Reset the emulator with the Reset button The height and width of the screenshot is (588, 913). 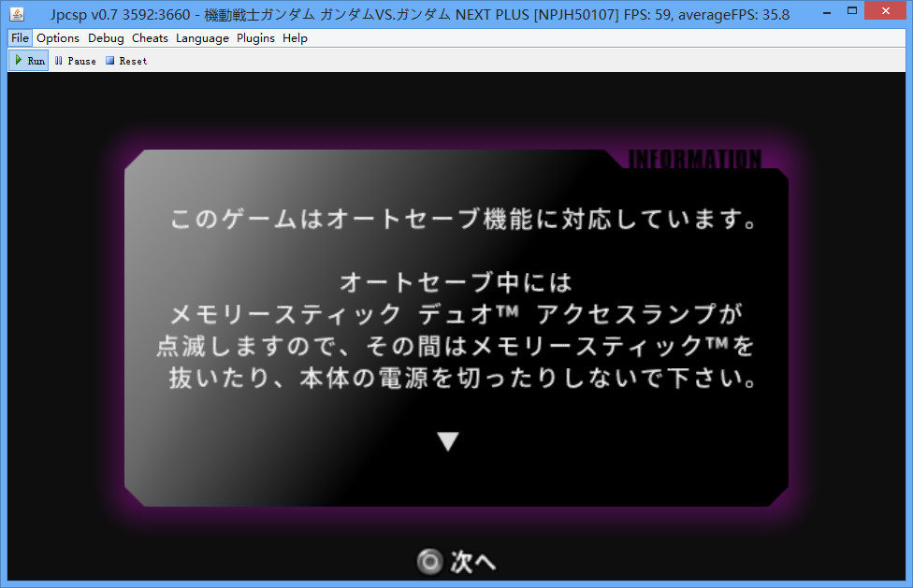pos(126,61)
